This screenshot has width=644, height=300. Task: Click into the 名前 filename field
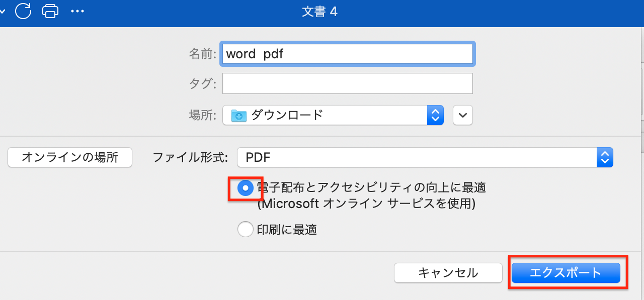(x=348, y=54)
